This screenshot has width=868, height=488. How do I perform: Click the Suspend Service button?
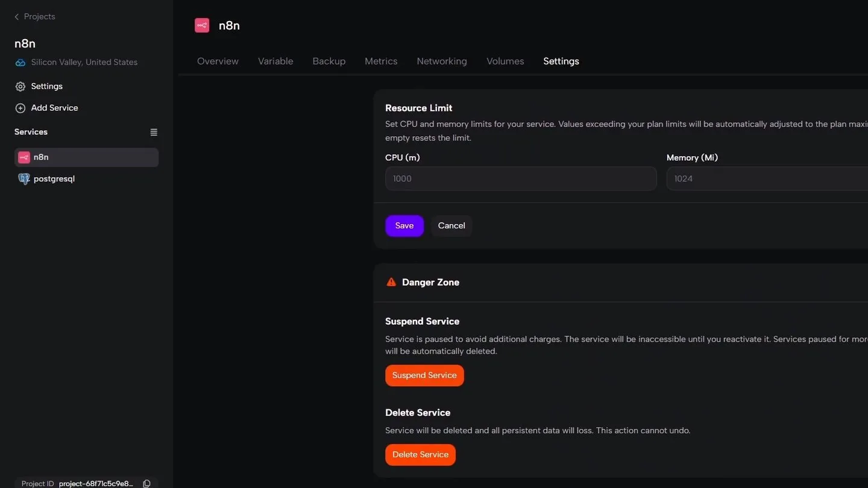coord(424,375)
